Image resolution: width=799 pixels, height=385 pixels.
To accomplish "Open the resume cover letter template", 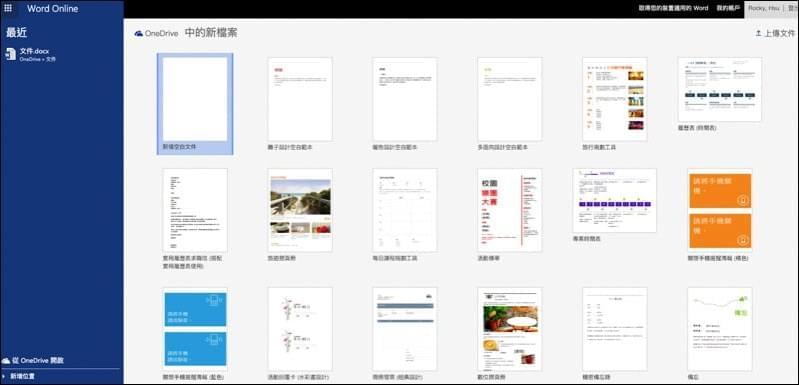I will pos(195,210).
